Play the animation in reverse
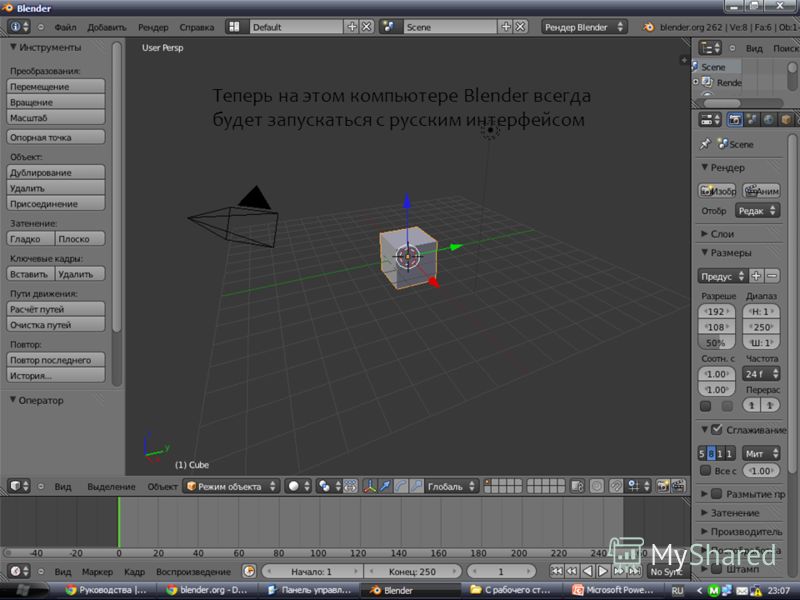800x600 pixels. (x=588, y=571)
